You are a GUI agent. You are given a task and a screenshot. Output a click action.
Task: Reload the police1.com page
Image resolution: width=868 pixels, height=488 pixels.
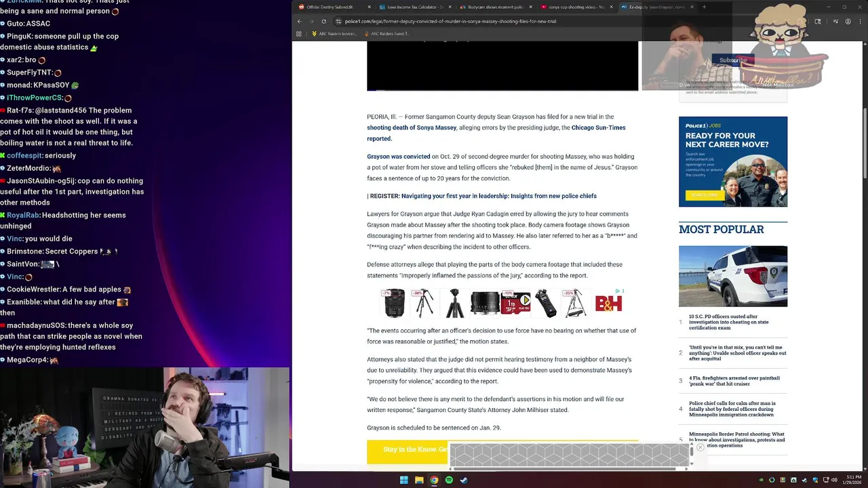pos(323,21)
